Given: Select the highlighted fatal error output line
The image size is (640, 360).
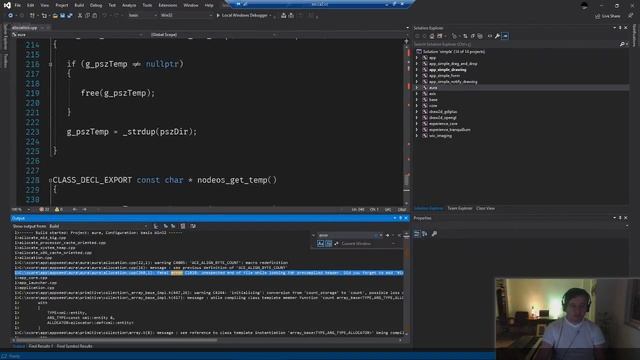Looking at the screenshot, I should tap(209, 273).
